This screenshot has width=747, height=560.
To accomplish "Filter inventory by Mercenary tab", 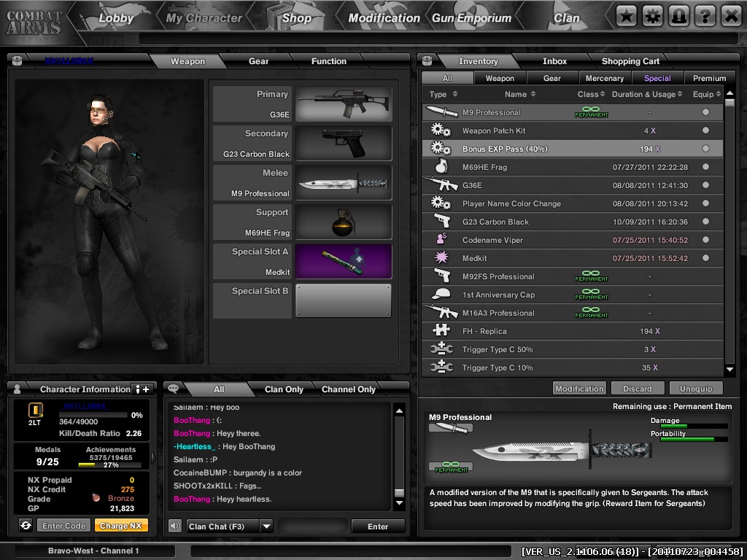I will click(x=605, y=77).
